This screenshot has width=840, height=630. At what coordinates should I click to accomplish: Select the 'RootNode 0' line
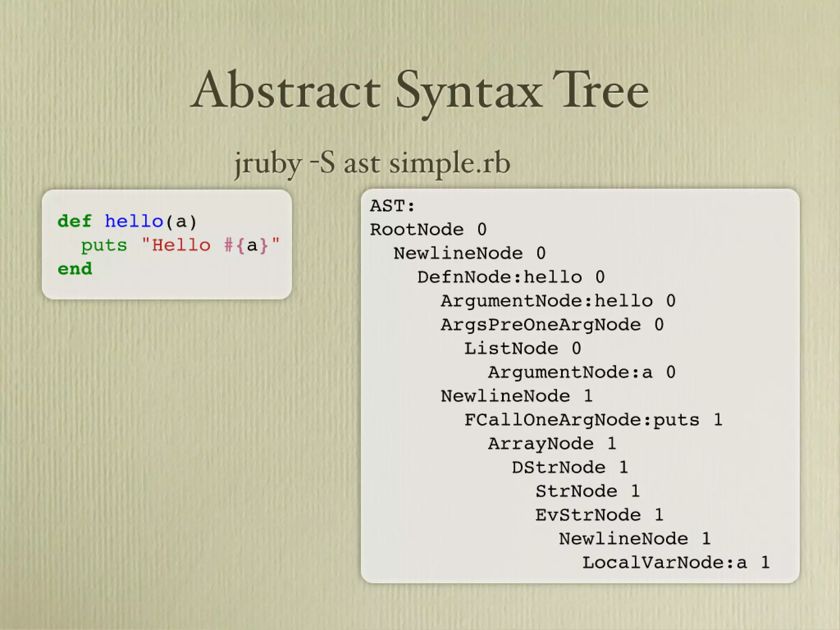(428, 229)
